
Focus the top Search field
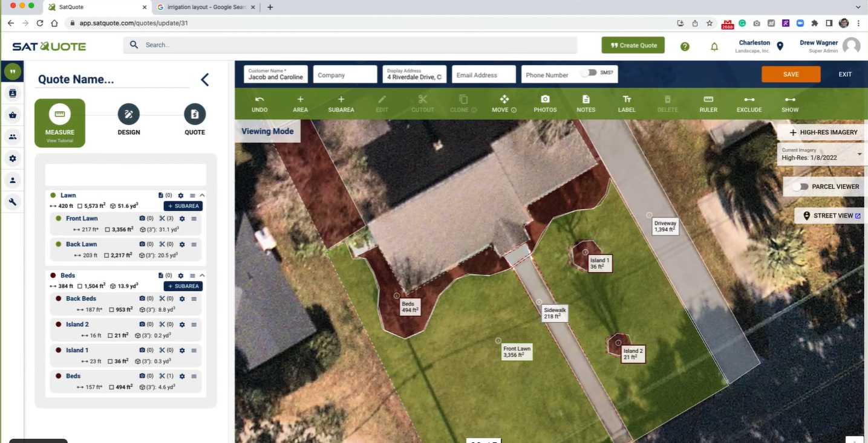pos(350,45)
